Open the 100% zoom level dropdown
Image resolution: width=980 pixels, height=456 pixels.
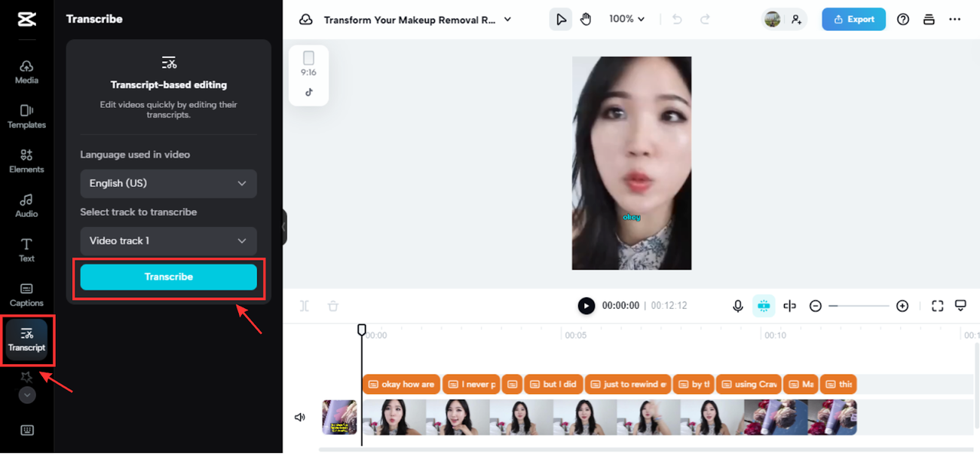click(627, 19)
